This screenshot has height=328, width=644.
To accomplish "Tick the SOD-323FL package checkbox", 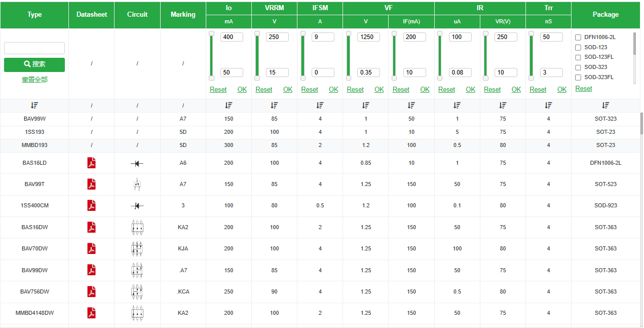I will click(578, 78).
